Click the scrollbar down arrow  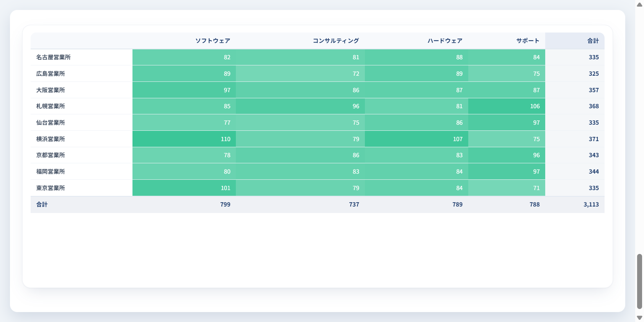(x=639, y=318)
